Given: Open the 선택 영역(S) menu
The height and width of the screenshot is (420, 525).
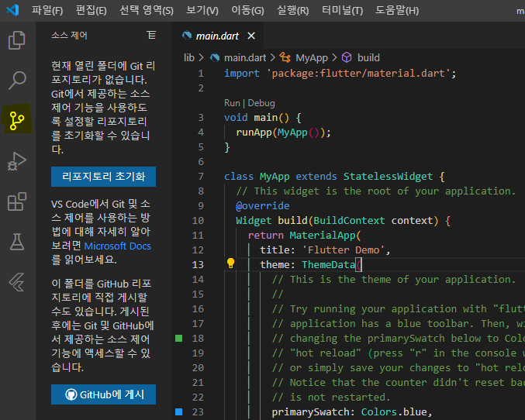Looking at the screenshot, I should pos(147,10).
